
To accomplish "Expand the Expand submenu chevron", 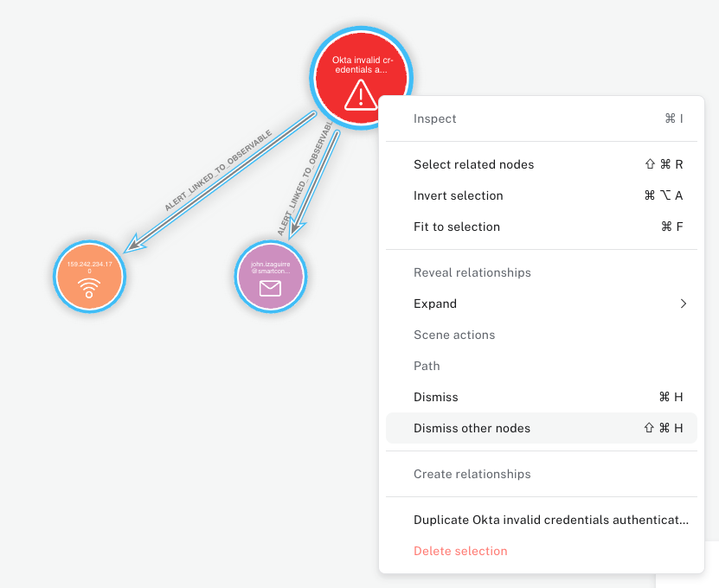I will (x=683, y=304).
